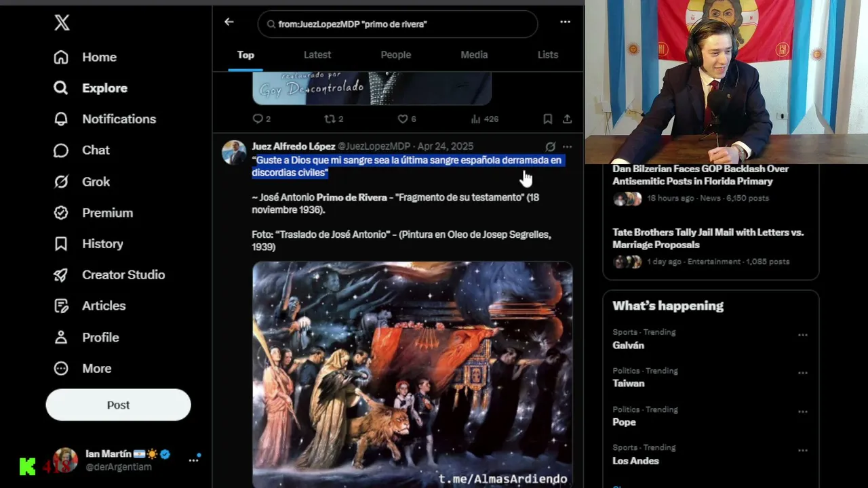Screen dimensions: 868x488
Task: Click the Profile sidebar label
Action: [100, 338]
